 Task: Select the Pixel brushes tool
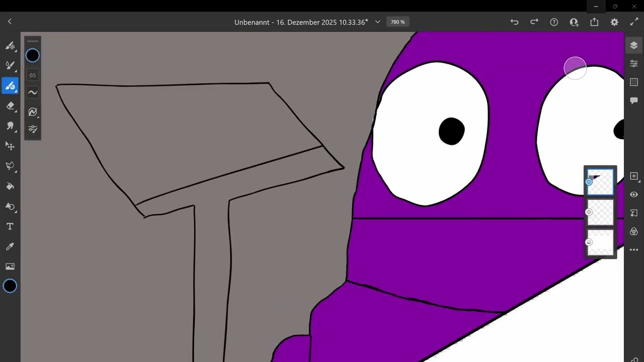(10, 45)
